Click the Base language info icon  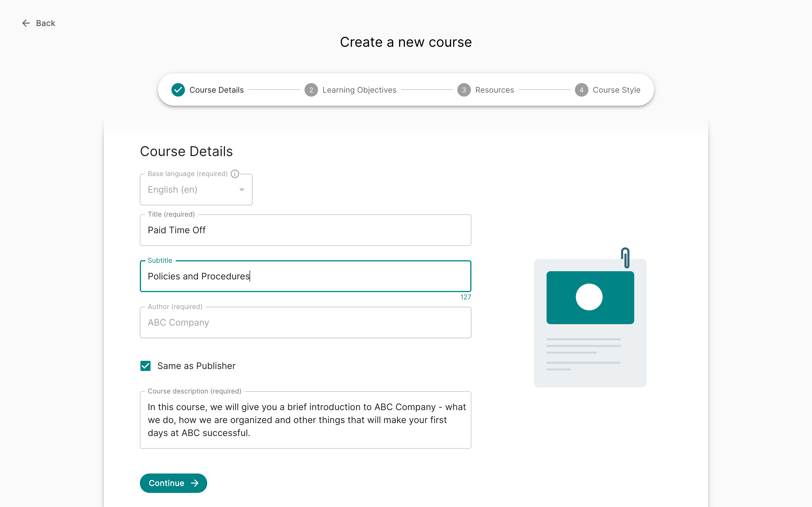click(x=235, y=174)
